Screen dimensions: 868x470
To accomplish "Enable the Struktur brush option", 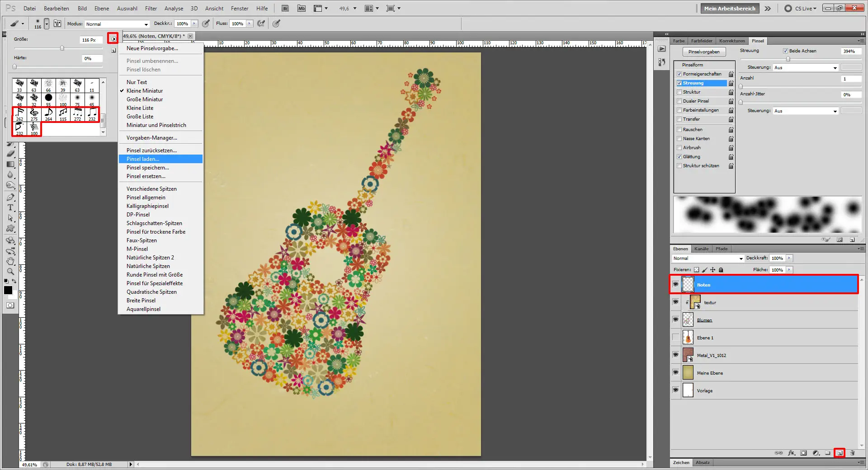I will tap(679, 92).
